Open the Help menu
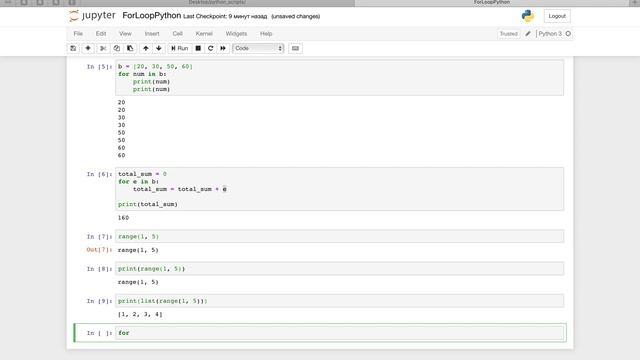 (x=266, y=33)
